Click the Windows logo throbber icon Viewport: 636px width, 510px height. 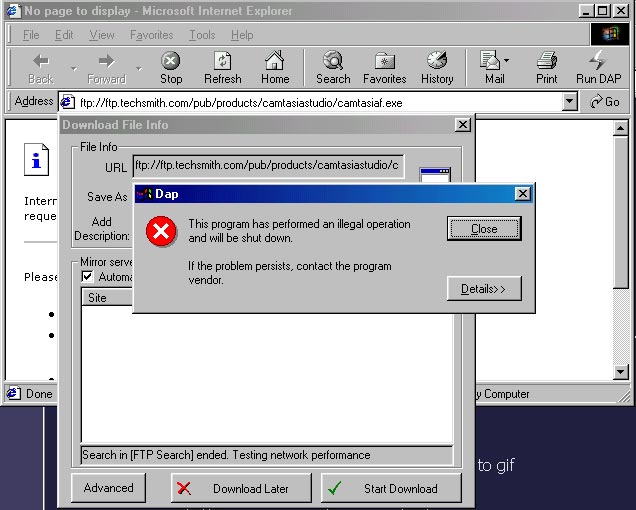point(610,34)
